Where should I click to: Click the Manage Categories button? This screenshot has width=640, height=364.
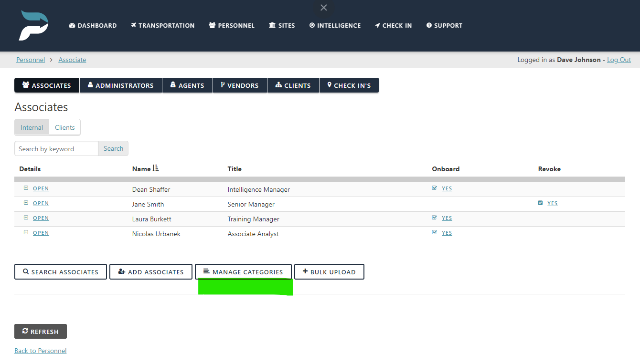pyautogui.click(x=243, y=271)
